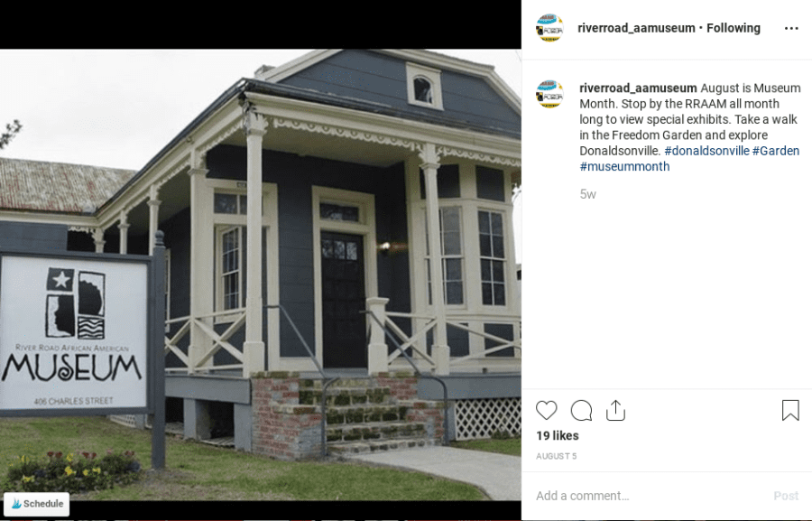Click the 5w timestamp under the caption
The height and width of the screenshot is (521, 812).
click(587, 194)
